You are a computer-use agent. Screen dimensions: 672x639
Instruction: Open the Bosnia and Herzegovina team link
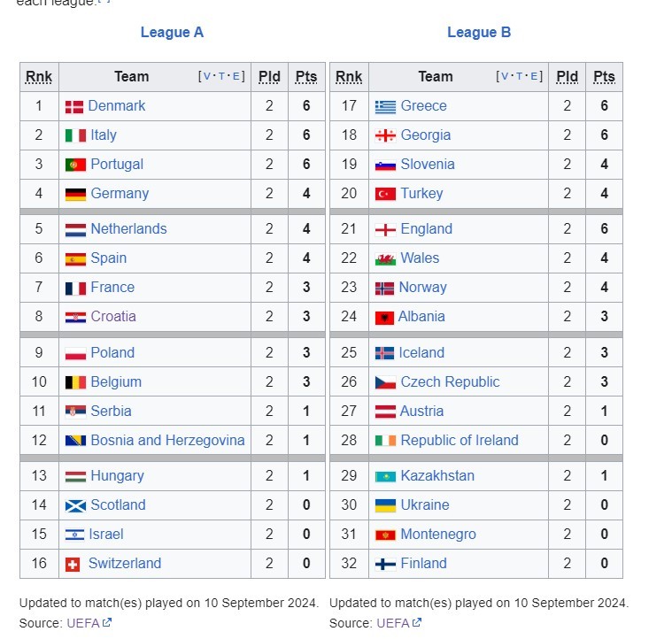[x=167, y=440]
